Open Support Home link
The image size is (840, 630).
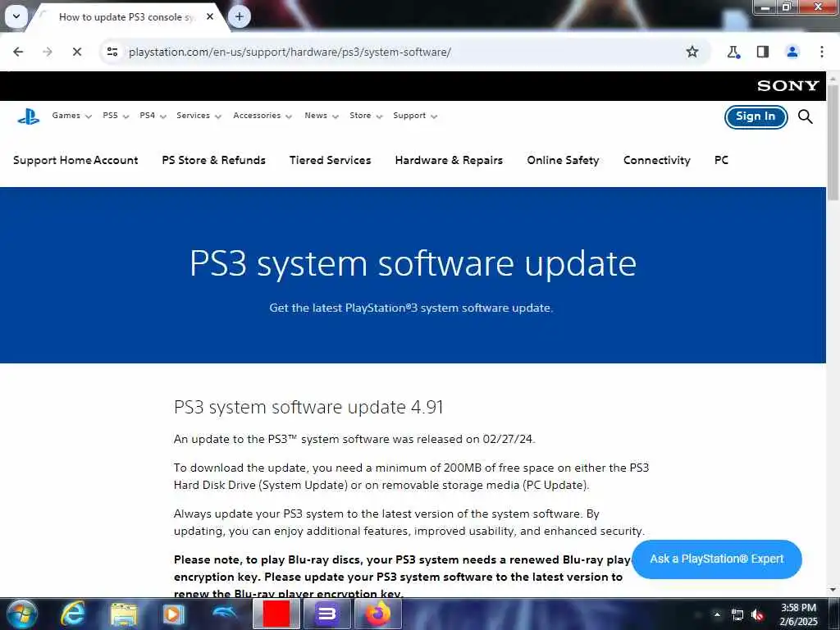[x=52, y=160]
